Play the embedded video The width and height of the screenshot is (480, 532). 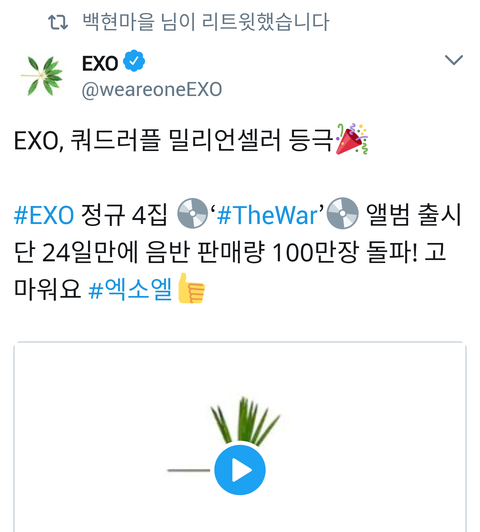click(x=240, y=470)
